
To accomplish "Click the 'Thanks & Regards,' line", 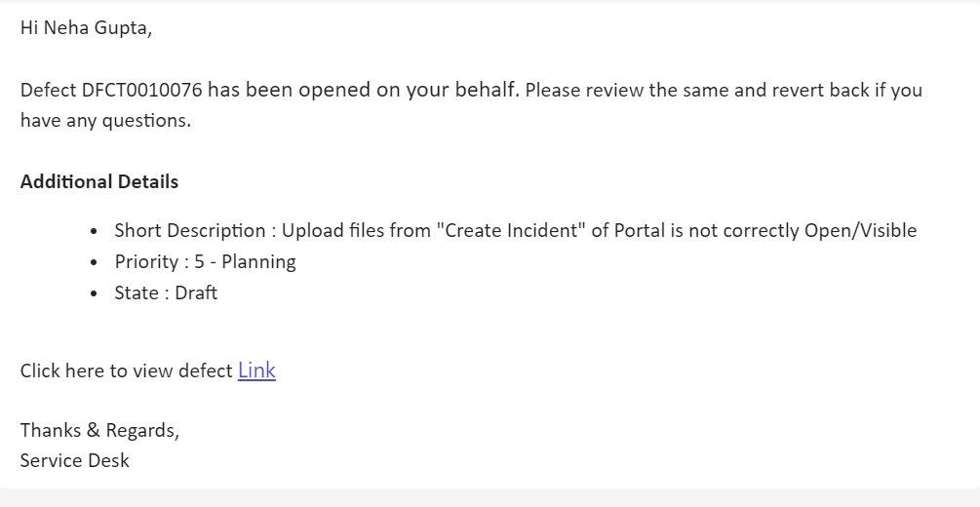I will (99, 430).
